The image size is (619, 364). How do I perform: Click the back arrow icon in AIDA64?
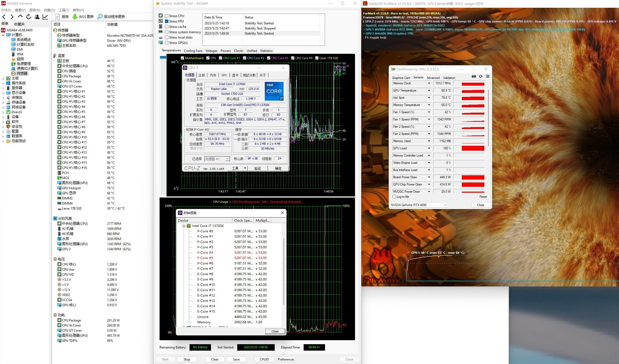click(x=4, y=17)
